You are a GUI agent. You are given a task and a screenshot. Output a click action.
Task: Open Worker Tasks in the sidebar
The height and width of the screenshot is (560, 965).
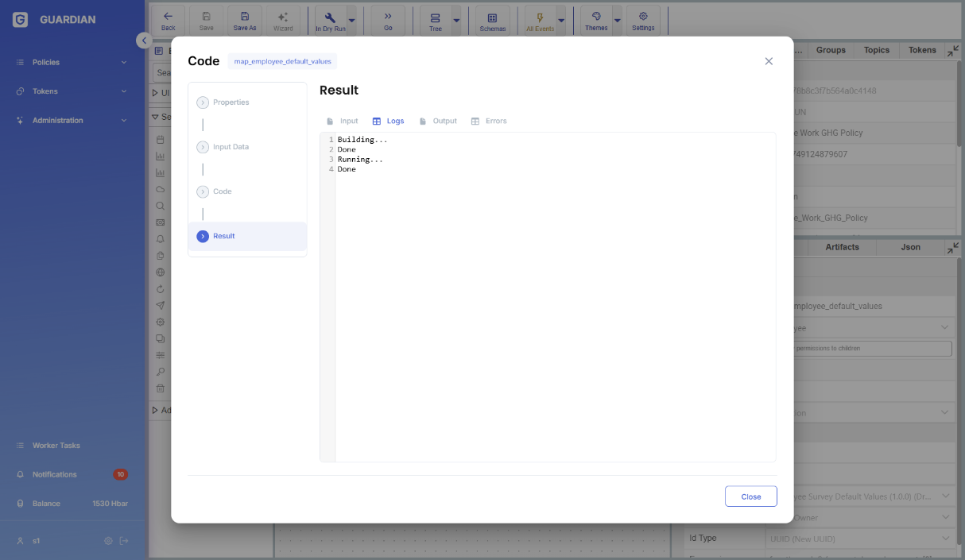56,446
